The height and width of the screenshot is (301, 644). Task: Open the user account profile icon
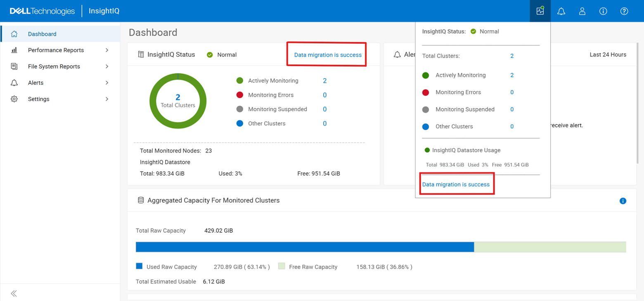click(x=582, y=11)
